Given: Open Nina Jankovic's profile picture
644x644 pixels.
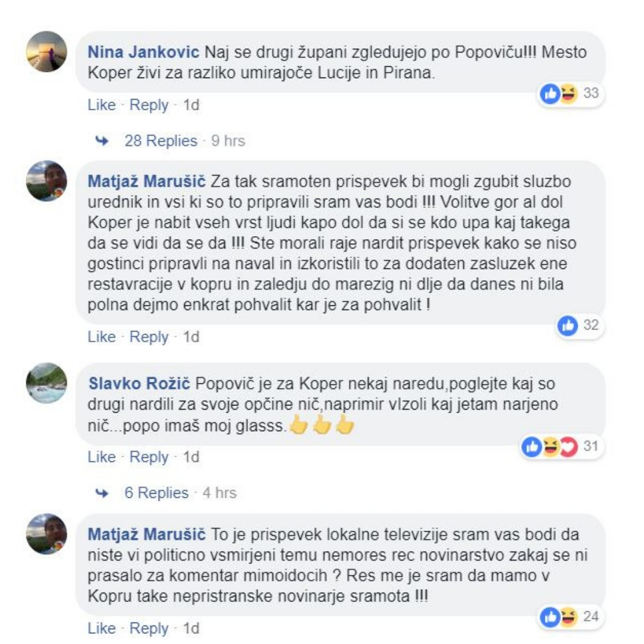Looking at the screenshot, I should pyautogui.click(x=47, y=52).
